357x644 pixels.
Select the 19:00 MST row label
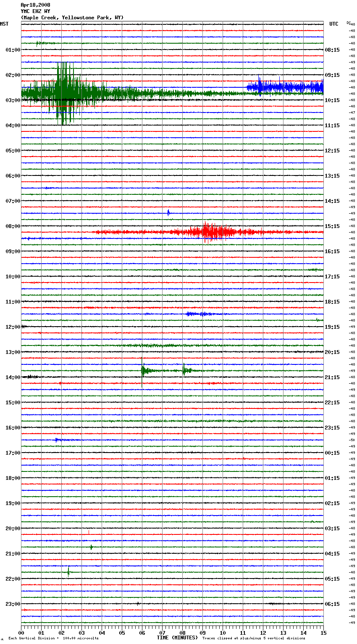13,503
